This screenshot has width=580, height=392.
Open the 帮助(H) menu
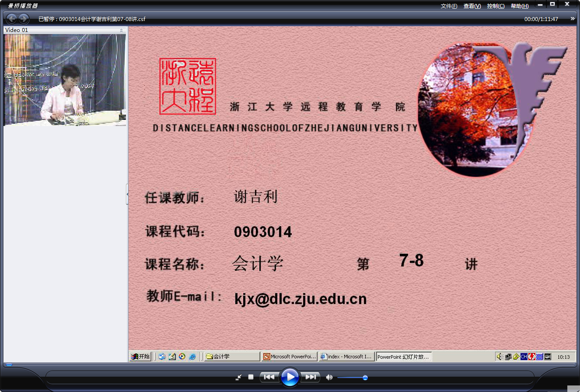point(520,6)
